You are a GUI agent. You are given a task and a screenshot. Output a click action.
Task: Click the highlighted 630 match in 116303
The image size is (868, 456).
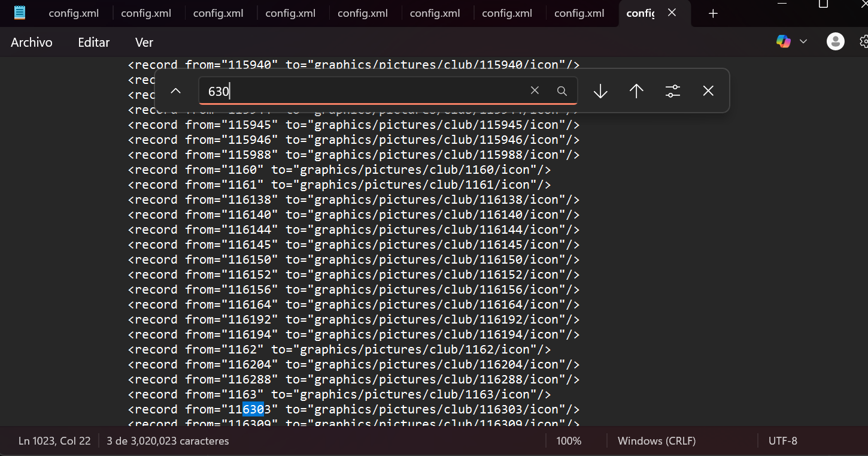[x=253, y=409]
